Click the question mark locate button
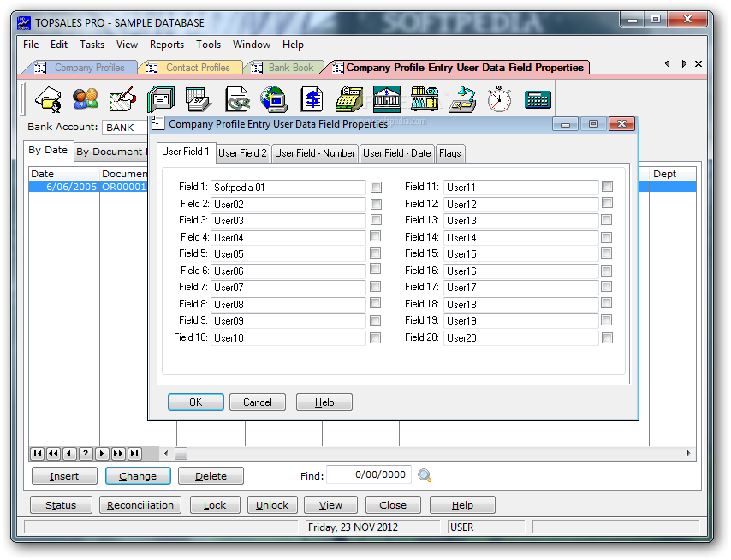This screenshot has height=560, width=731. 86,453
